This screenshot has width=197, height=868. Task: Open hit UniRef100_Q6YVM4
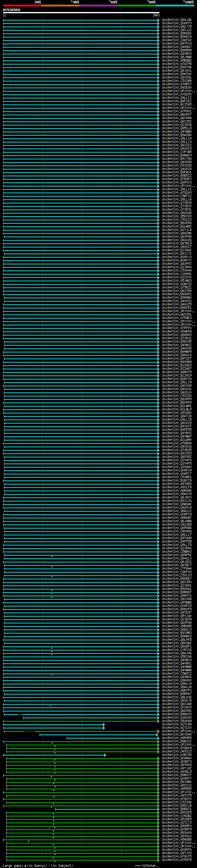point(177,118)
